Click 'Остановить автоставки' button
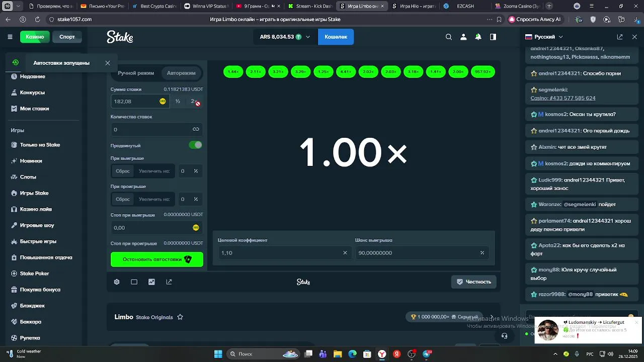 157,259
